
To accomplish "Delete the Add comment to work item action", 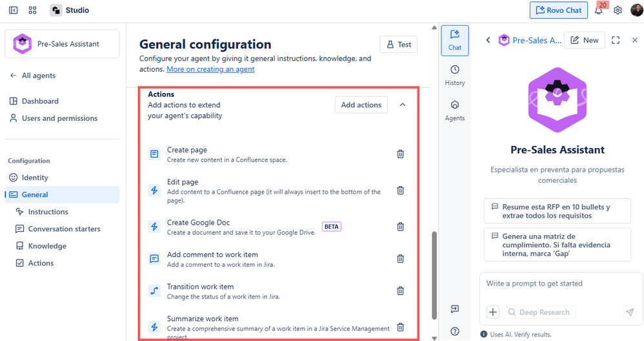I will point(401,258).
